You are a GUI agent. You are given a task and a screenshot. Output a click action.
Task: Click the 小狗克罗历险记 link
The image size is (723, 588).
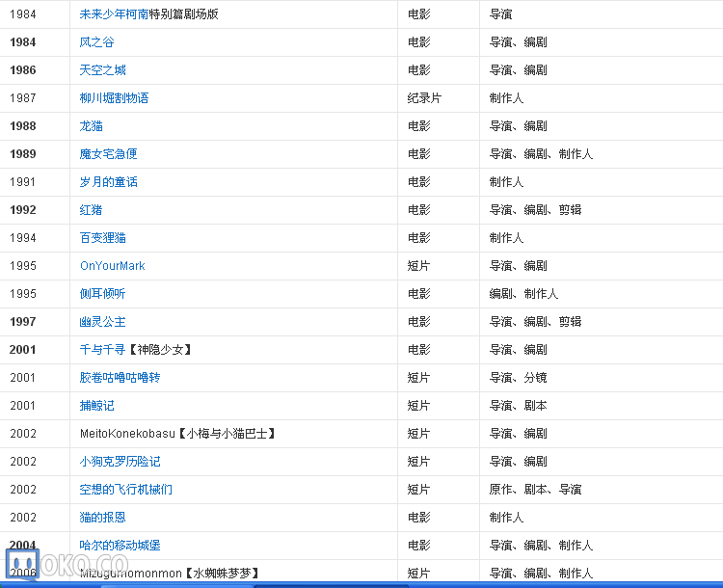coord(120,462)
